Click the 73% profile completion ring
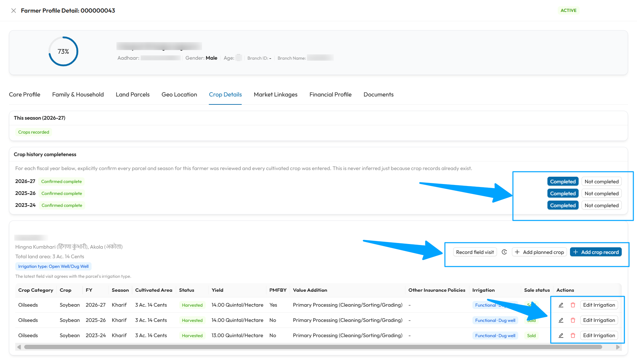 point(63,51)
